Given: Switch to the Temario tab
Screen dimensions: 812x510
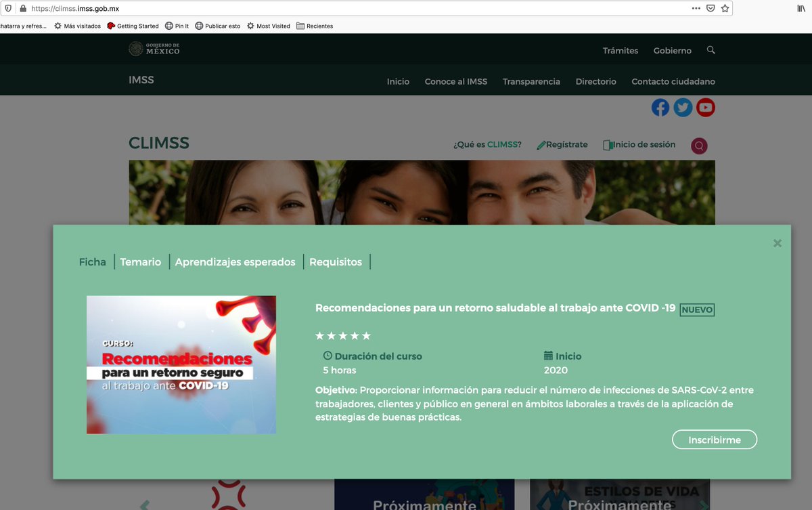Looking at the screenshot, I should click(x=141, y=262).
